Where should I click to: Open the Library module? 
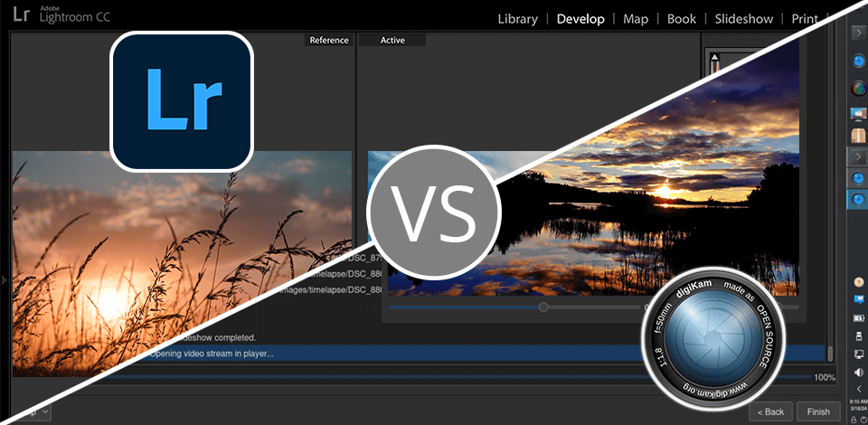517,19
